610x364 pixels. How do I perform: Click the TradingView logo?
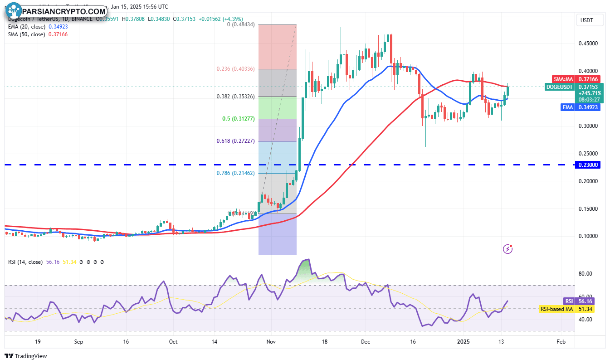tap(26, 356)
